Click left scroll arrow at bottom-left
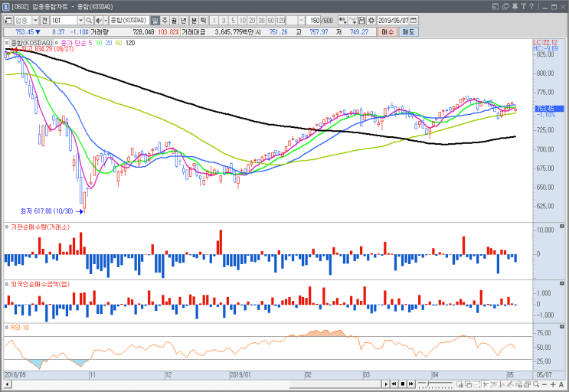 [7, 384]
